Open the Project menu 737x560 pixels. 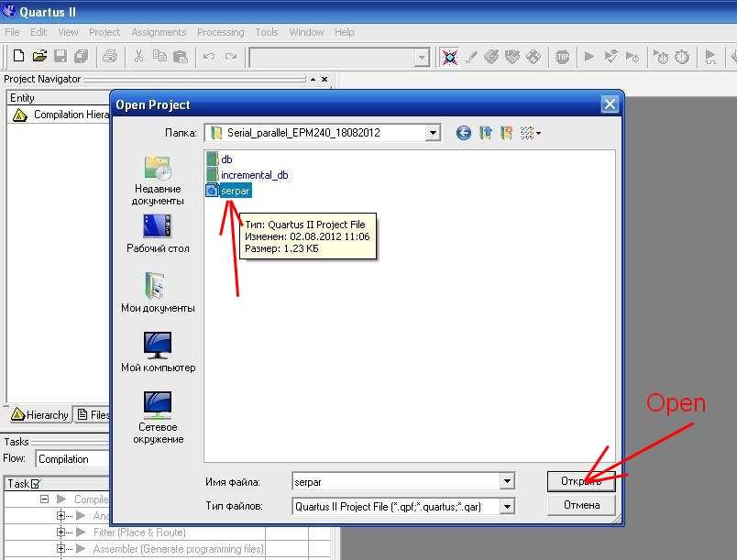pos(104,32)
